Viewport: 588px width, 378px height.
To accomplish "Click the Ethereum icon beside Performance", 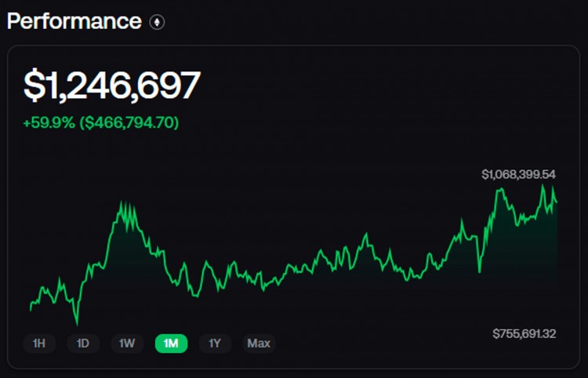I will click(x=158, y=22).
